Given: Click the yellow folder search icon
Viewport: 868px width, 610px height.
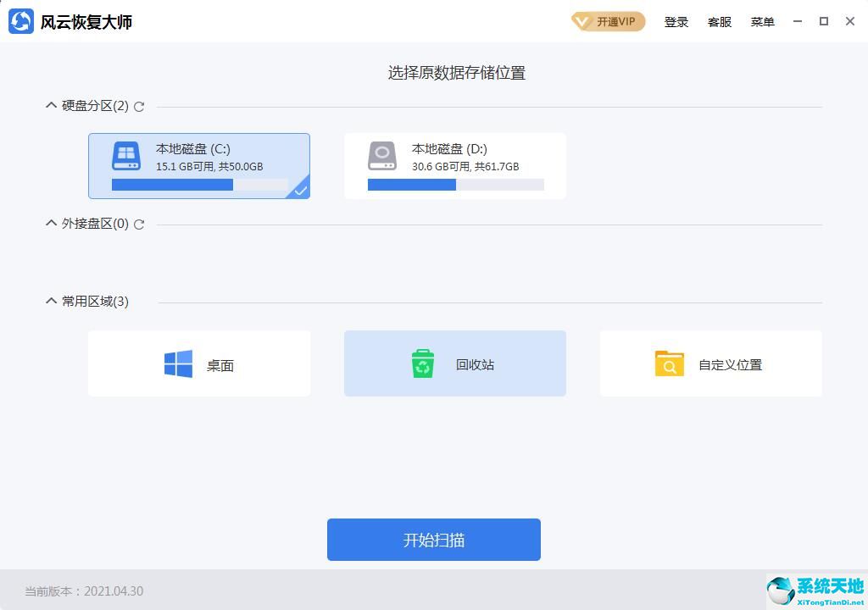Looking at the screenshot, I should click(670, 363).
